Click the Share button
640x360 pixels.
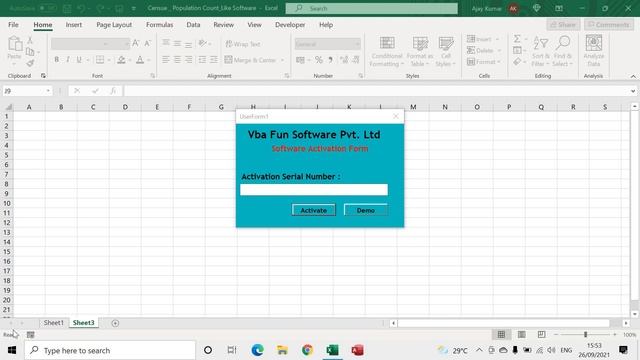(563, 25)
